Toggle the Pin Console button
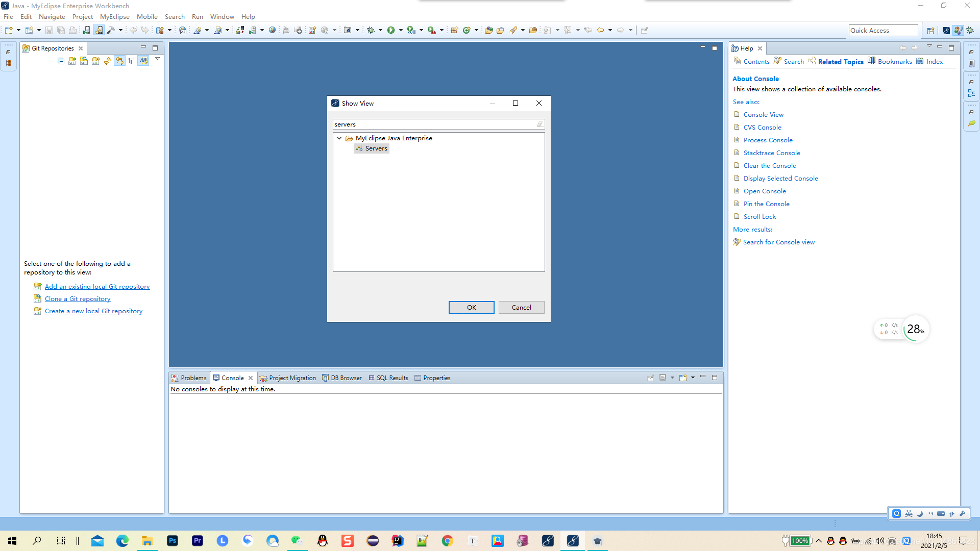Image resolution: width=980 pixels, height=551 pixels. click(x=650, y=378)
